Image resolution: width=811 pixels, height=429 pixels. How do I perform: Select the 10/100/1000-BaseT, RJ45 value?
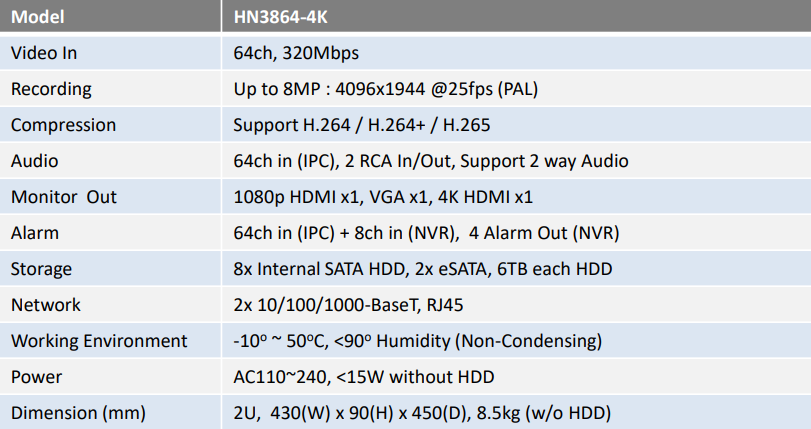(x=356, y=305)
